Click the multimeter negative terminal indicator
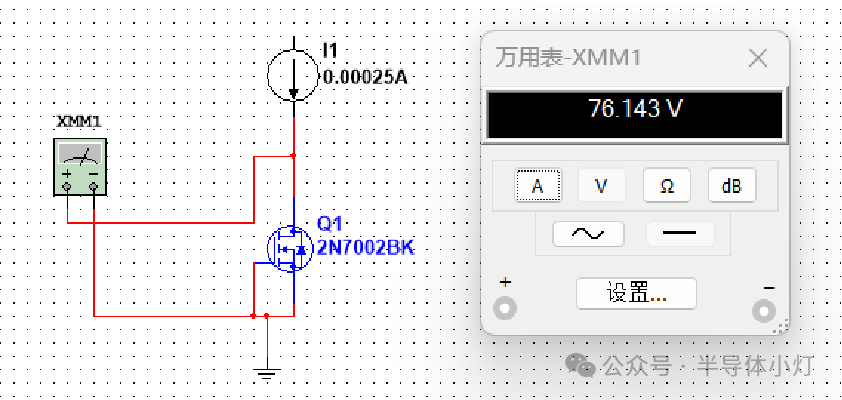 764,311
